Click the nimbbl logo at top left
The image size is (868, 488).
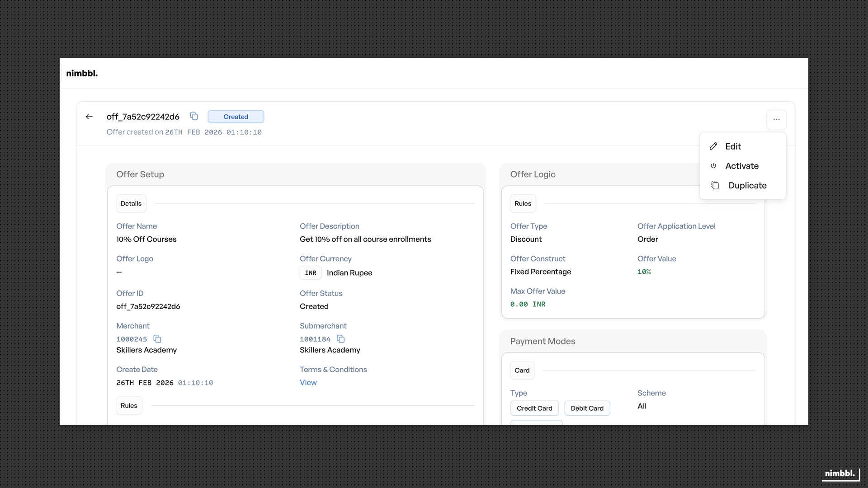82,73
